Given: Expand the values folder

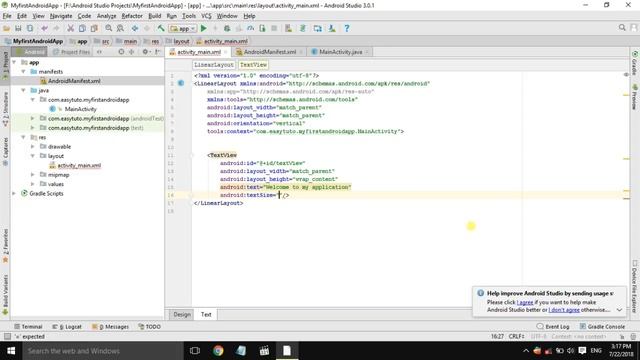Looking at the screenshot, I should (33, 184).
